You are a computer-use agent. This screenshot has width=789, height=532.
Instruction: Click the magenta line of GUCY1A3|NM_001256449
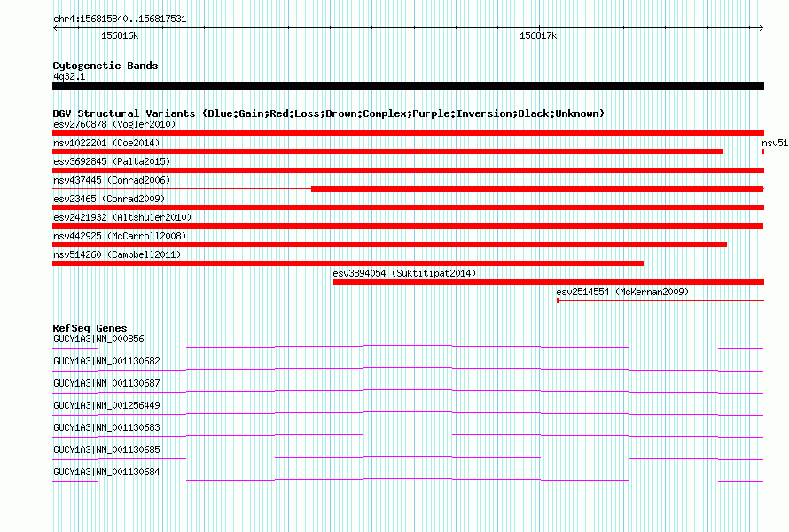coord(408,413)
